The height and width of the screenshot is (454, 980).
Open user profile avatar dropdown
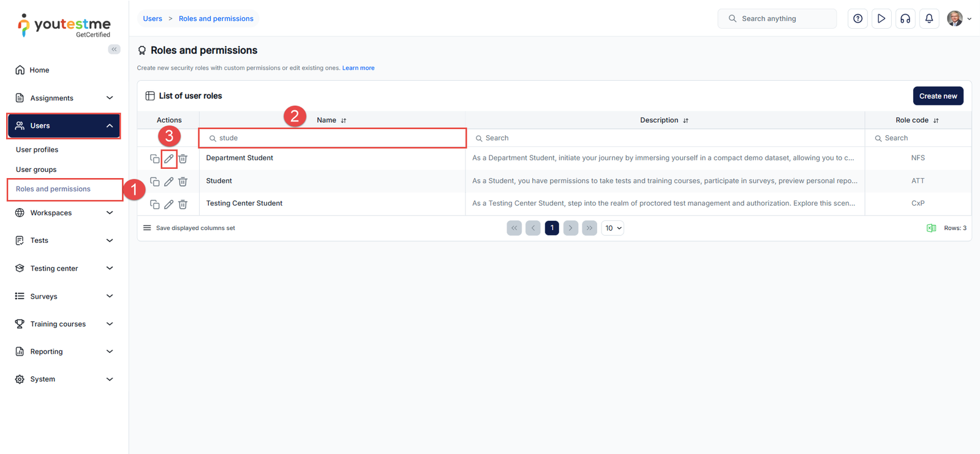point(959,19)
